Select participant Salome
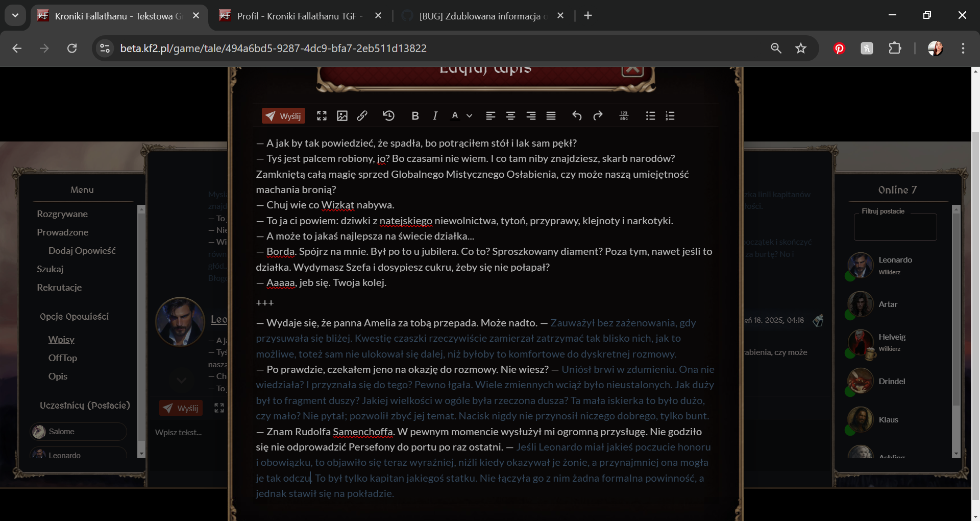 [78, 432]
